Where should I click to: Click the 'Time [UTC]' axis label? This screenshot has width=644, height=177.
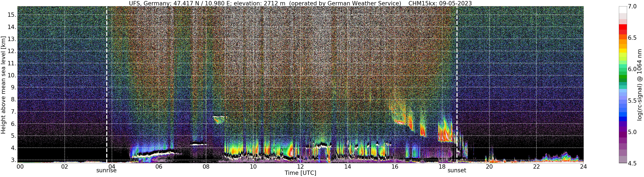pyautogui.click(x=300, y=173)
